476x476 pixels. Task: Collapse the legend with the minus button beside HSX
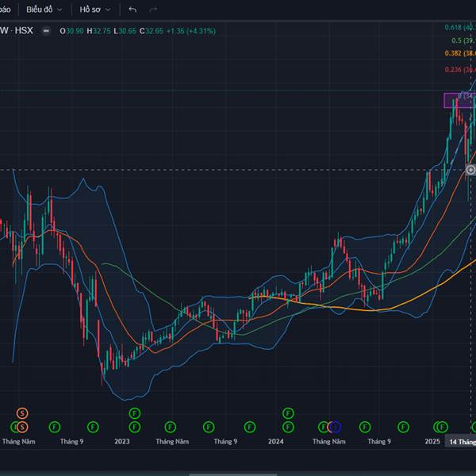46,31
